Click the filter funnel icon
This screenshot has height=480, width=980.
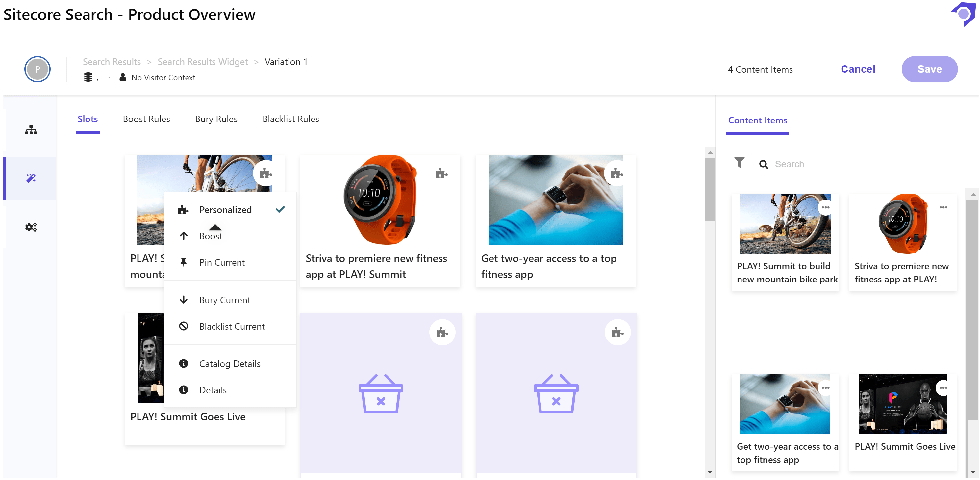pyautogui.click(x=739, y=163)
